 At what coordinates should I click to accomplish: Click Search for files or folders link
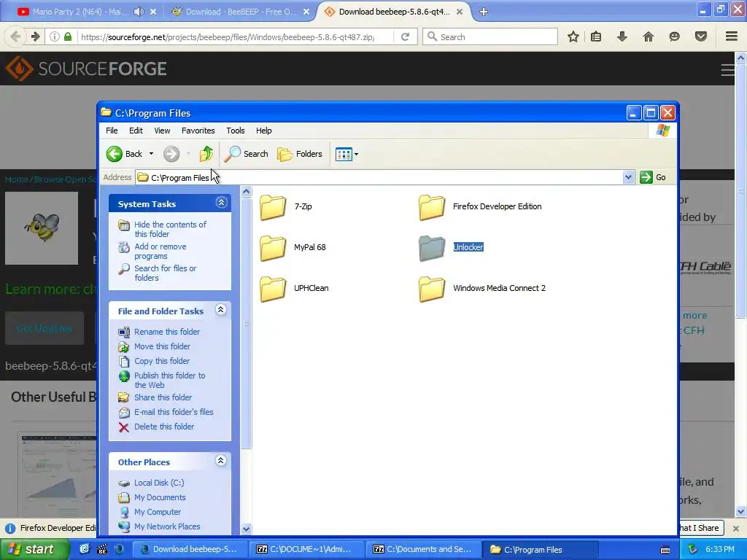tap(165, 273)
